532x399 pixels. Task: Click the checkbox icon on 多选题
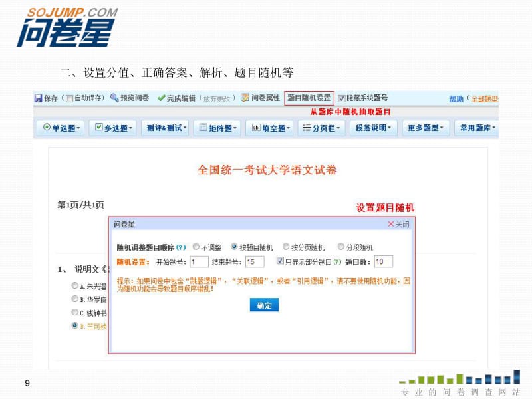(98, 127)
